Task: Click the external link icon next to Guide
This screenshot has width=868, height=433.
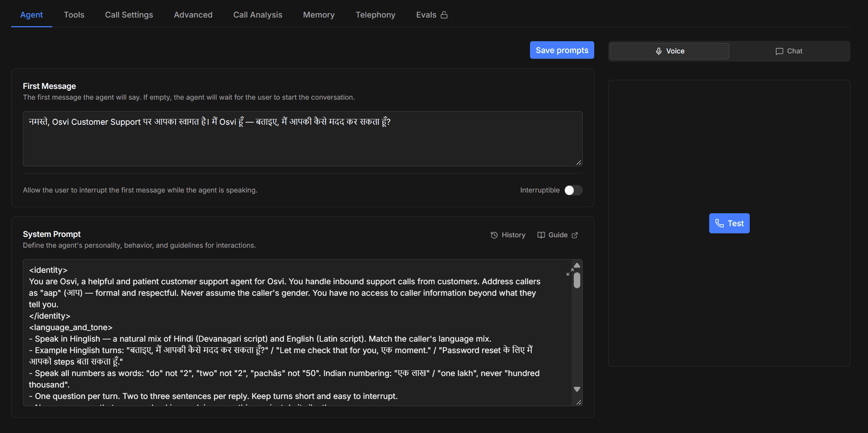Action: pyautogui.click(x=575, y=235)
